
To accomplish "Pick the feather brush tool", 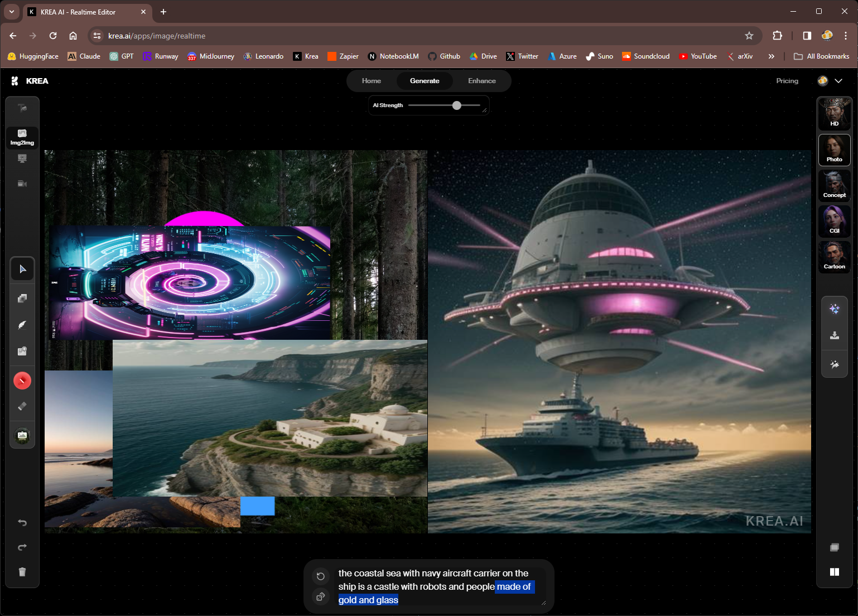I will click(22, 325).
